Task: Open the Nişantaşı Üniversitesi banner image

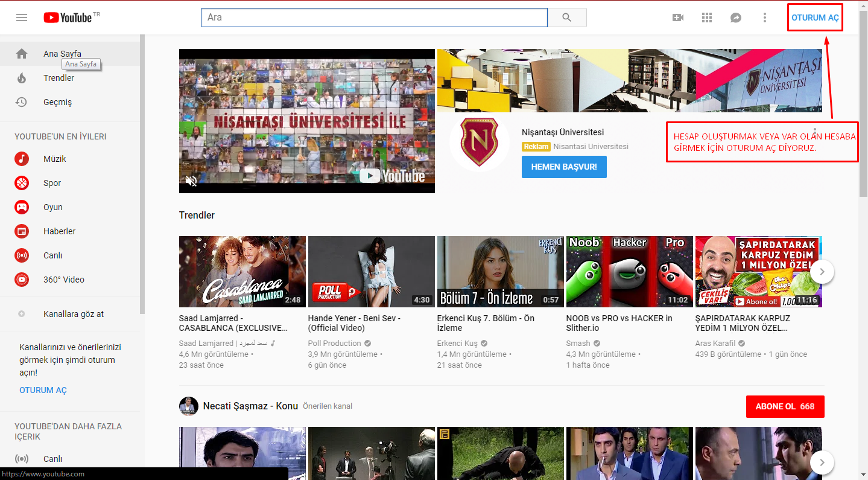Action: 630,80
